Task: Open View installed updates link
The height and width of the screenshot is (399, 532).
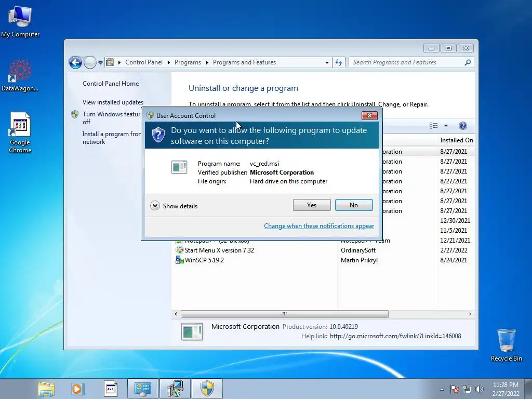Action: coord(113,102)
